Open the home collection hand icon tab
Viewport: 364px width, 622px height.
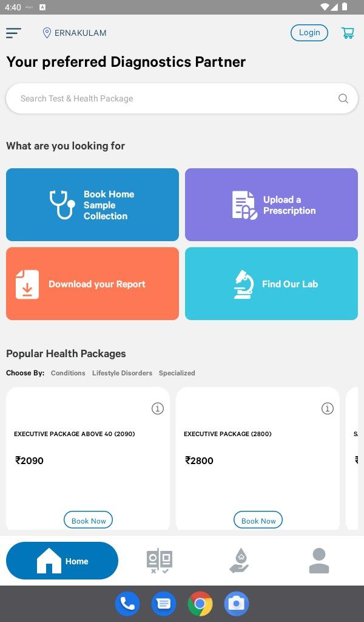(239, 561)
